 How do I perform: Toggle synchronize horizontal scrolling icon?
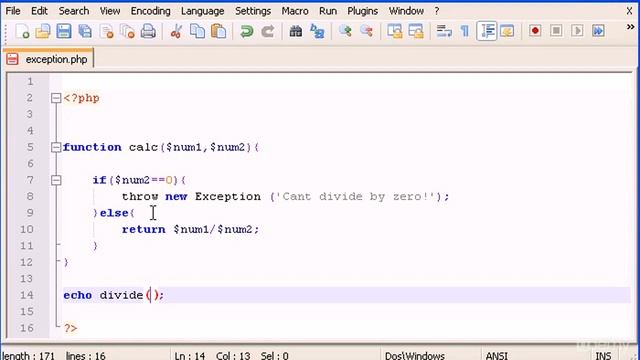(x=416, y=31)
